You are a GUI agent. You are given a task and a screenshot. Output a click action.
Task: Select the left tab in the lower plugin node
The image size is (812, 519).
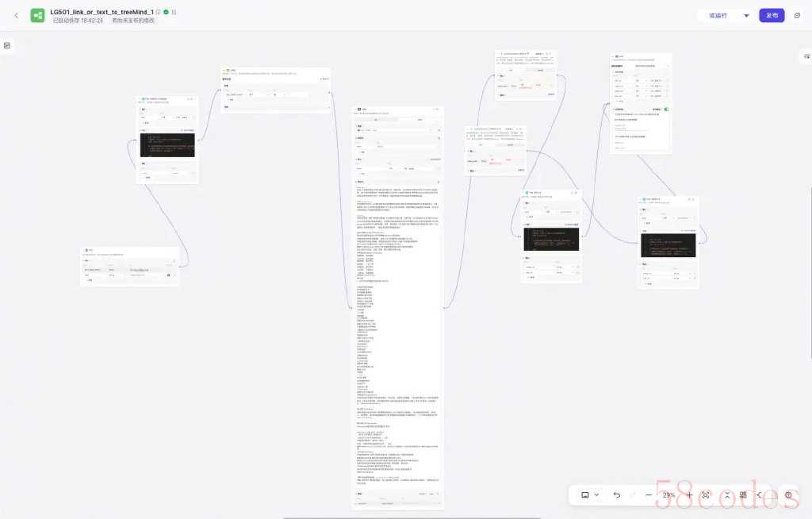coord(481,144)
